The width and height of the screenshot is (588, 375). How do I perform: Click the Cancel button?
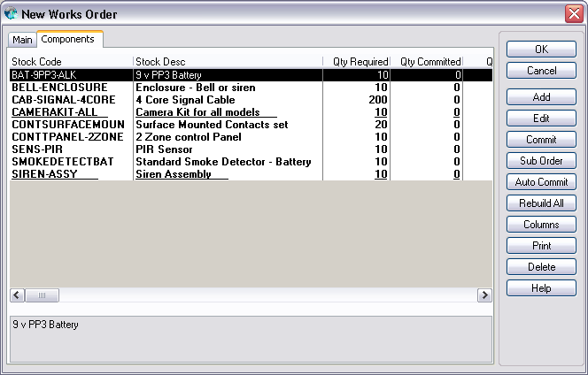541,71
